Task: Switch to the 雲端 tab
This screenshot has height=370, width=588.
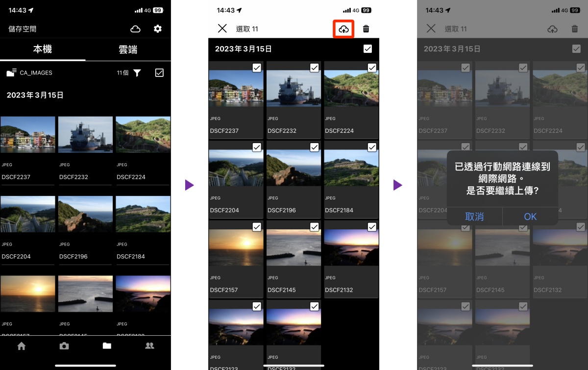Action: click(128, 49)
